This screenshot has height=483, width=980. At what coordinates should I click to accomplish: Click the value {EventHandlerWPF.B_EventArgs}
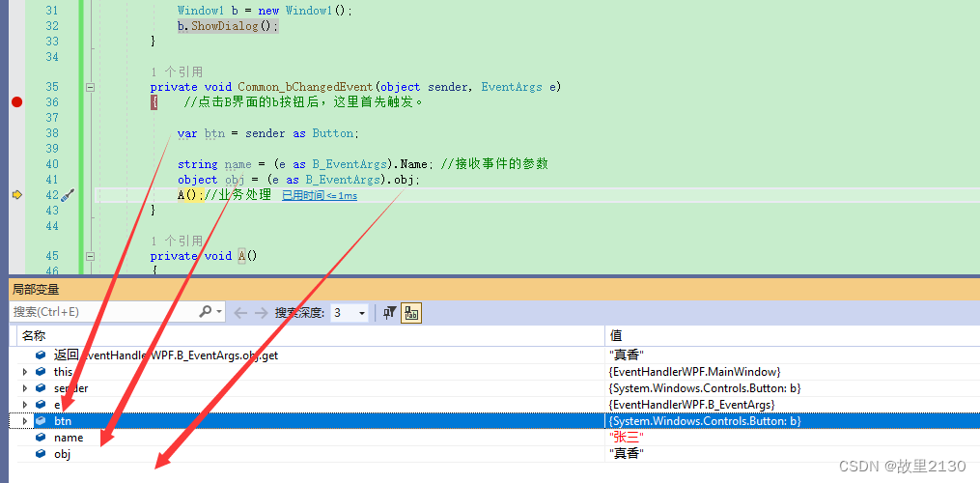pos(692,404)
